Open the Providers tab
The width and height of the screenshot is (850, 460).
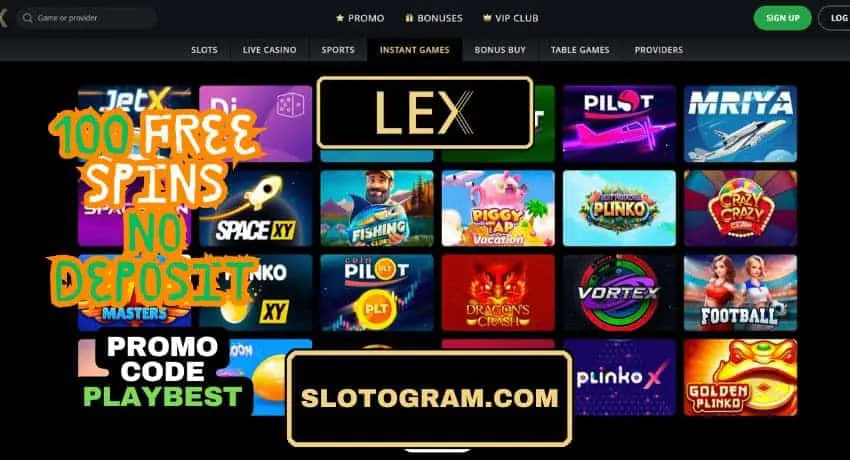[x=659, y=50]
